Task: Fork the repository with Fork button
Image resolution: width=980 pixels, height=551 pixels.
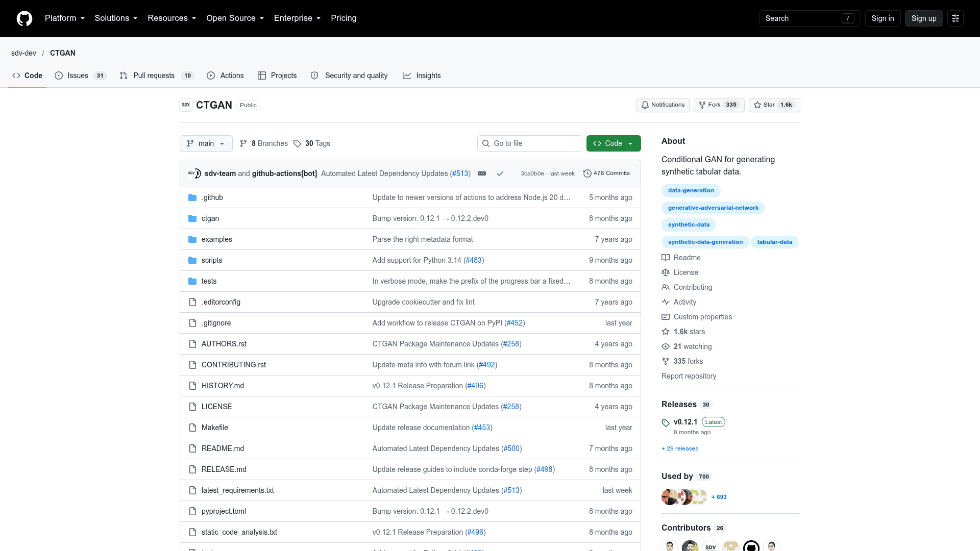Action: [719, 105]
